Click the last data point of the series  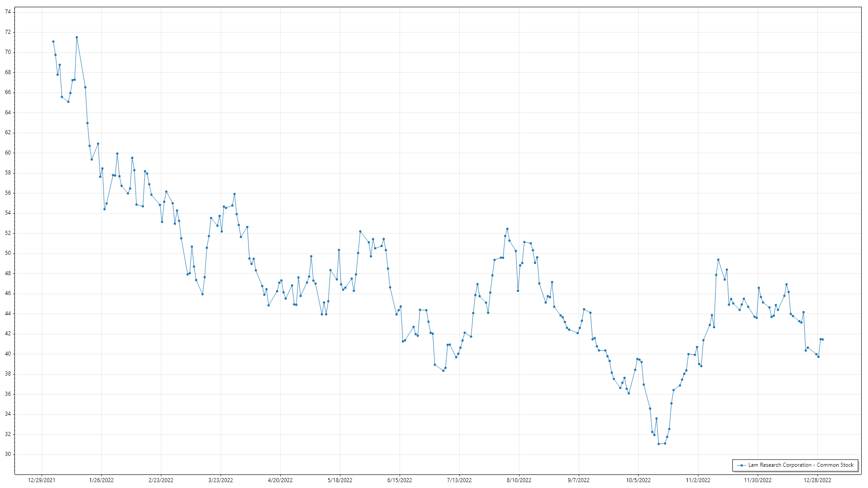(x=822, y=339)
